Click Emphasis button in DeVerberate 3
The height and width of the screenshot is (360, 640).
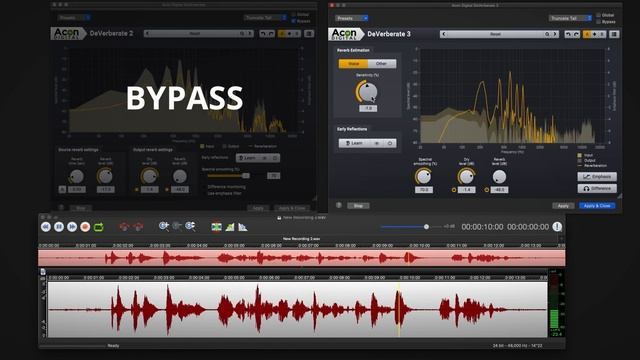597,177
